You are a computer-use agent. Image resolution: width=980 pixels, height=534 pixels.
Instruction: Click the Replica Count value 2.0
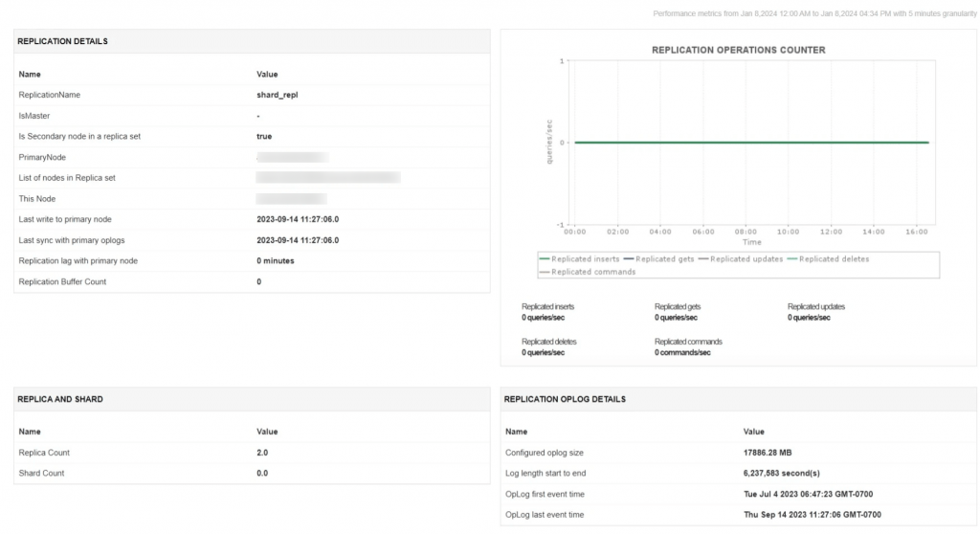pos(265,453)
